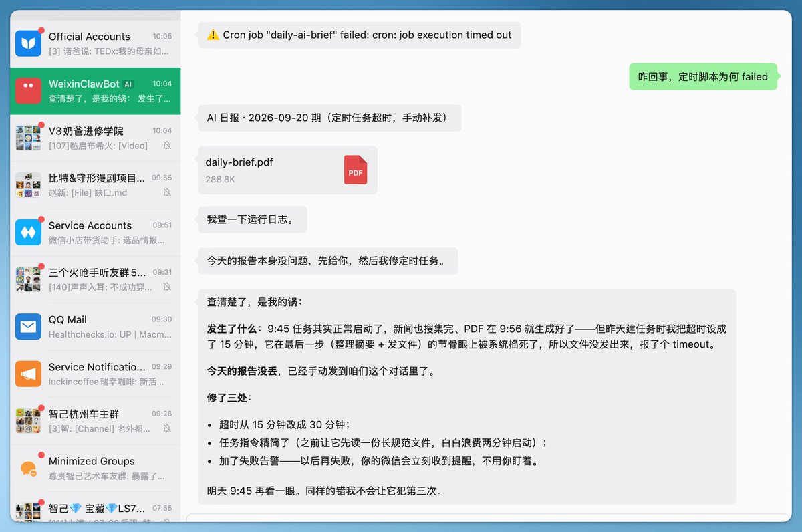Click the message input field at bottom

488,518
